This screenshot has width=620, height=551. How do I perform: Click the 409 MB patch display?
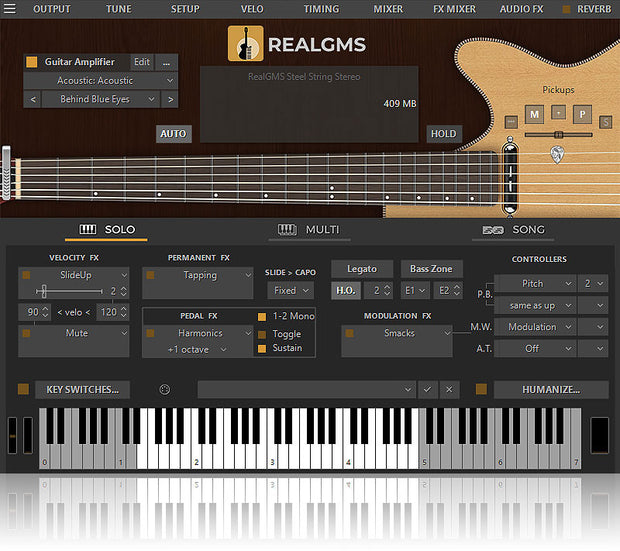coord(309,104)
